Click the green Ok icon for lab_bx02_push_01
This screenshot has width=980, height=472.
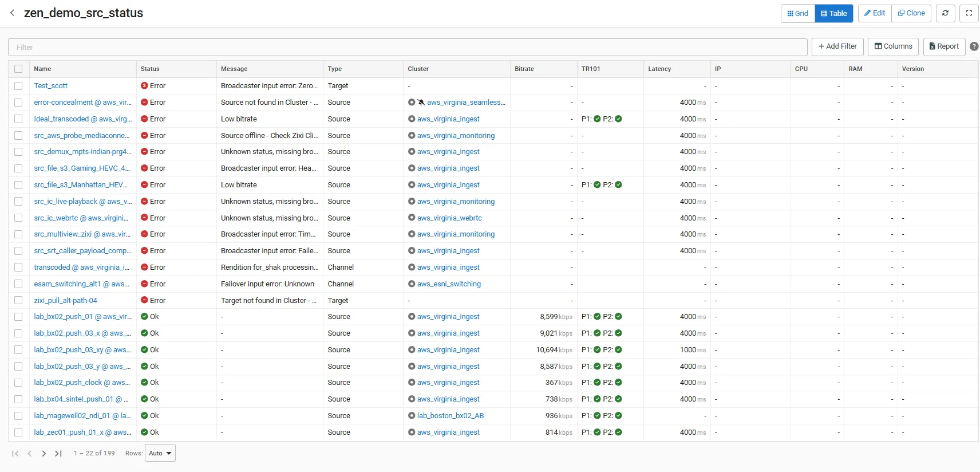coord(144,317)
